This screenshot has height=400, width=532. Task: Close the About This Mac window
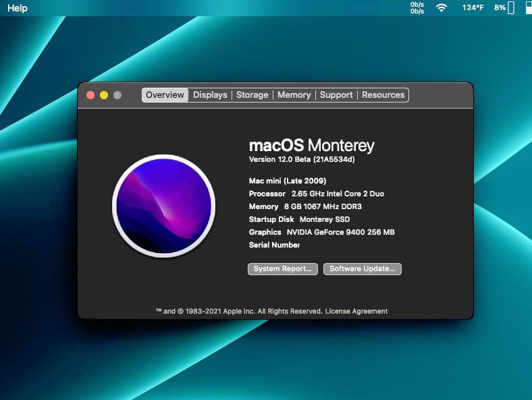[90, 95]
